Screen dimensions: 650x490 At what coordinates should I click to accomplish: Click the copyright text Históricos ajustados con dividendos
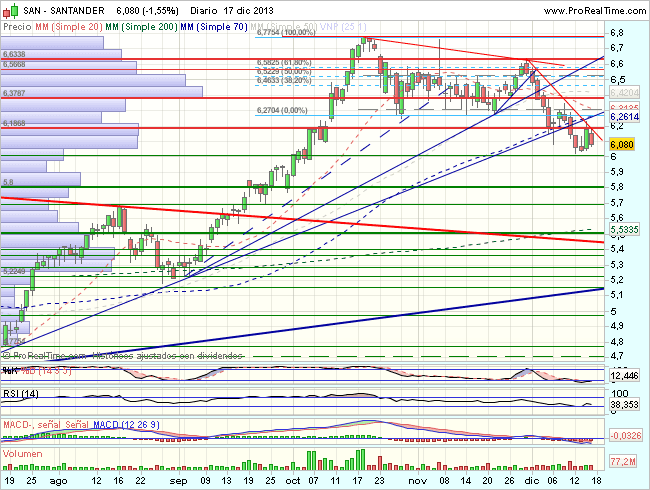point(167,356)
